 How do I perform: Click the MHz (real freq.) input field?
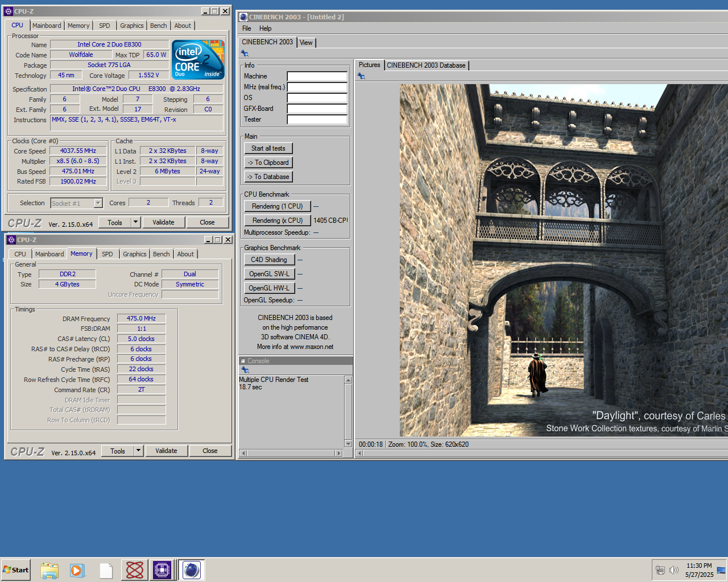point(317,87)
